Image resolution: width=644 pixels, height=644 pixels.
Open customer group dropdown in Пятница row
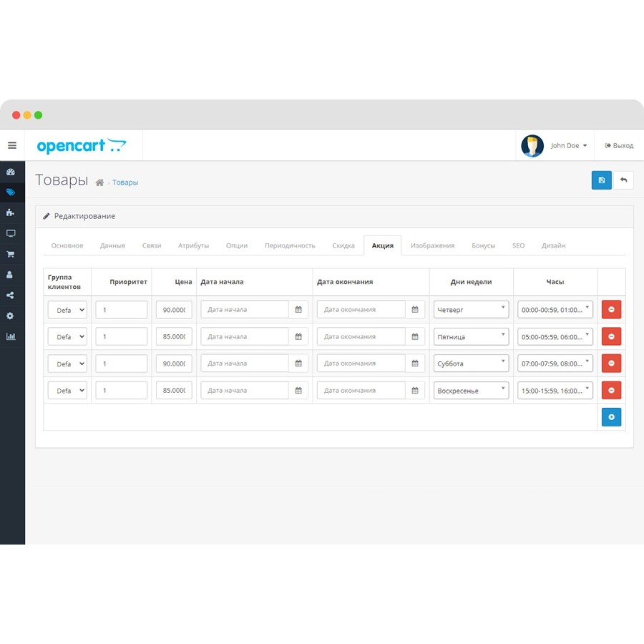pyautogui.click(x=67, y=336)
